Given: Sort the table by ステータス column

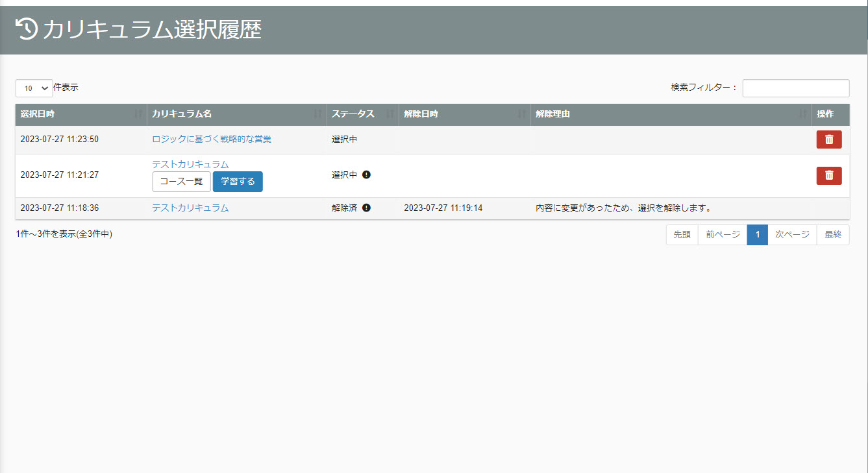Looking at the screenshot, I should coord(362,114).
